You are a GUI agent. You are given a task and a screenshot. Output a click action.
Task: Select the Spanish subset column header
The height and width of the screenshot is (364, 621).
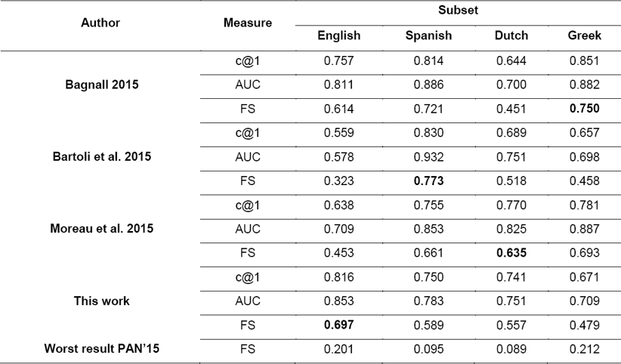[x=429, y=35]
